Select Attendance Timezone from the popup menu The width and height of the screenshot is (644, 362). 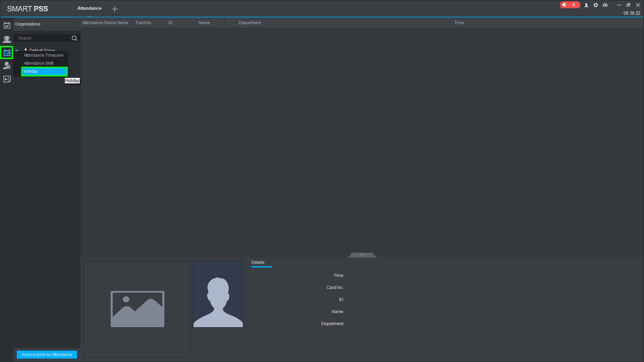tap(44, 55)
